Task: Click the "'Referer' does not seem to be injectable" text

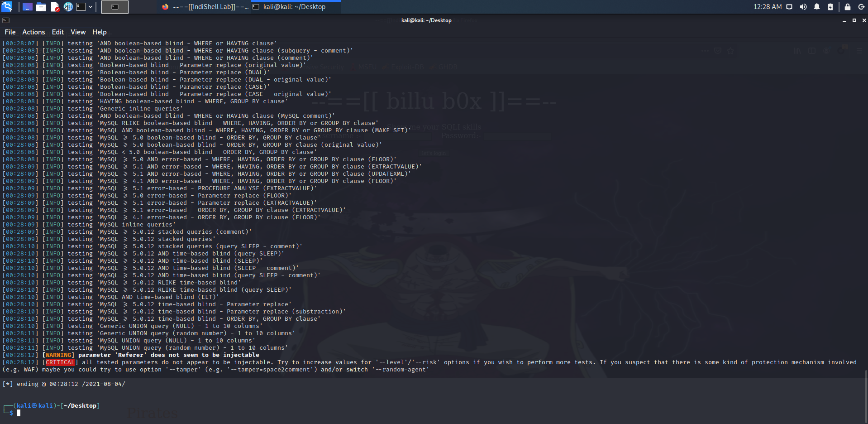Action: (x=187, y=355)
